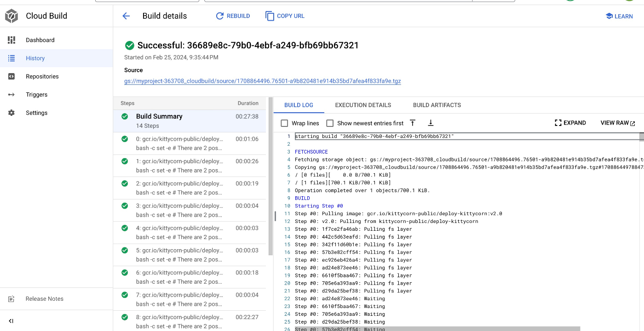Viewport: 644px width, 331px height.
Task: Click the Release Notes icon
Action: 11,299
